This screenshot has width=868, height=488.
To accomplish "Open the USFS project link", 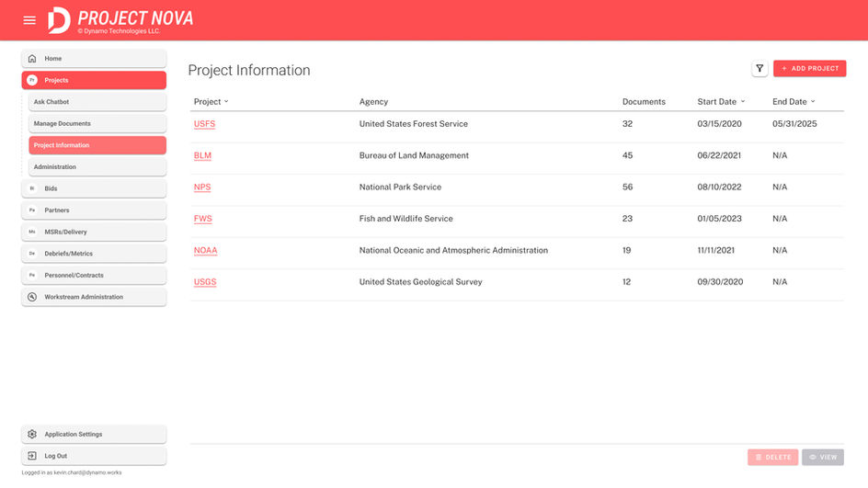I will tap(204, 124).
